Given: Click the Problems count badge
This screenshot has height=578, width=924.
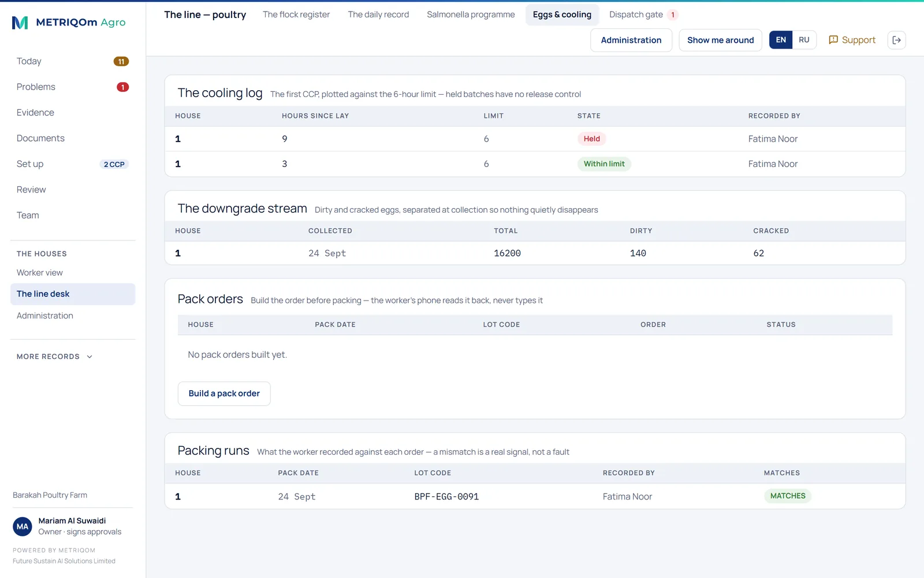Looking at the screenshot, I should point(122,87).
